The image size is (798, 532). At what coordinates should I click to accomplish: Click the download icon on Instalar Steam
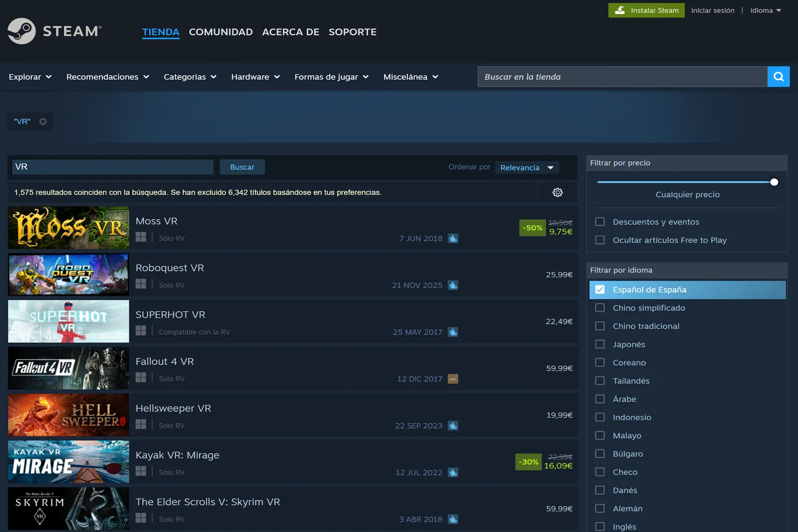pos(620,10)
